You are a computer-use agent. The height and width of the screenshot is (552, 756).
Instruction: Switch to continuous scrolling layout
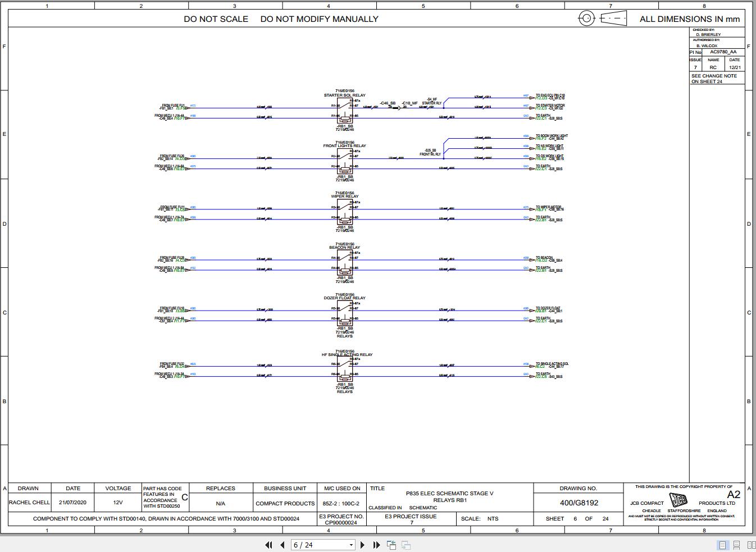tap(736, 545)
